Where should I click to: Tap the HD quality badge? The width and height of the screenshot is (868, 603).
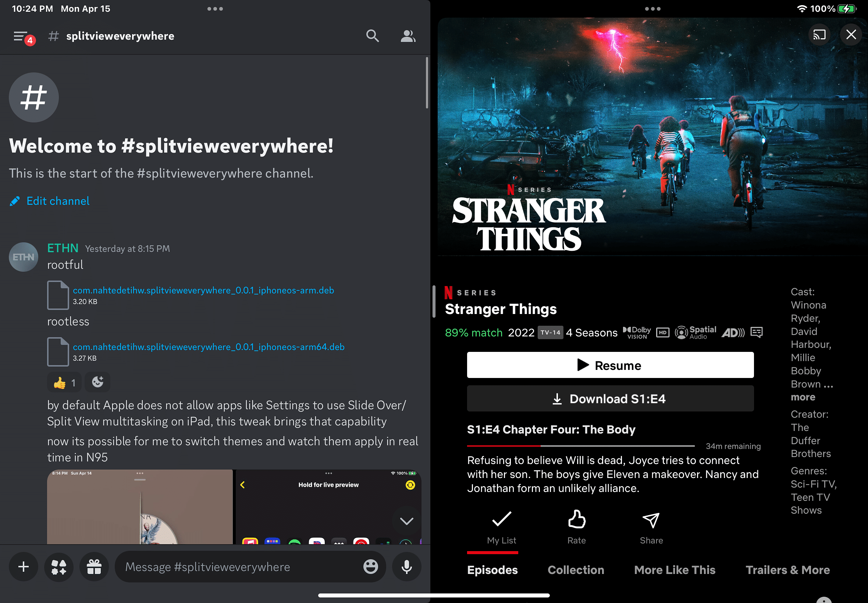(x=662, y=332)
